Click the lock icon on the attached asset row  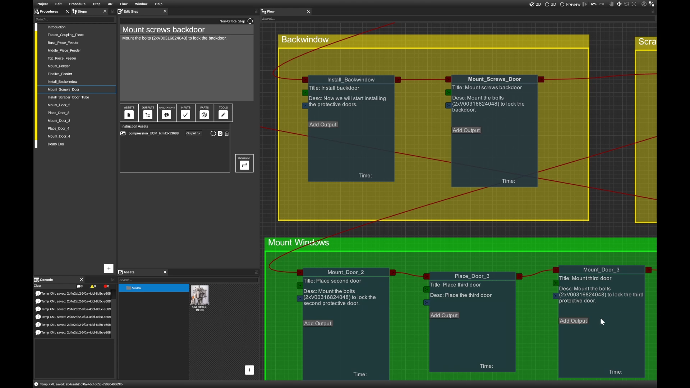point(227,133)
